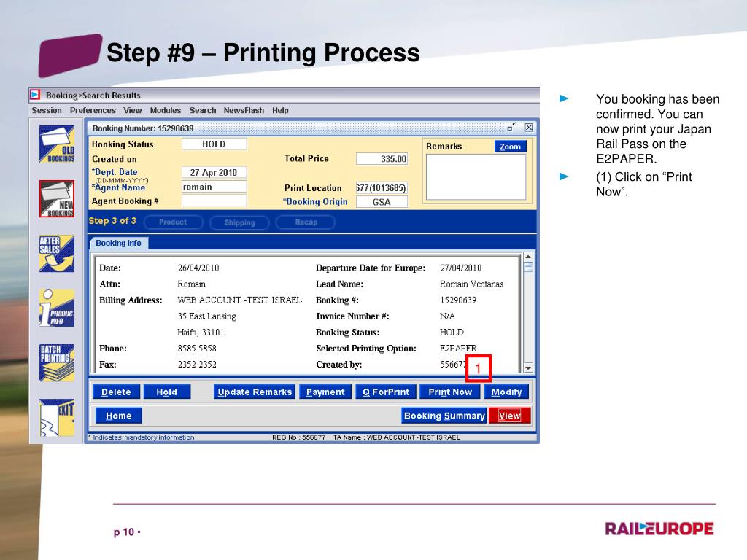Open the After Sales sidebar icon
The height and width of the screenshot is (560, 747).
[x=57, y=253]
